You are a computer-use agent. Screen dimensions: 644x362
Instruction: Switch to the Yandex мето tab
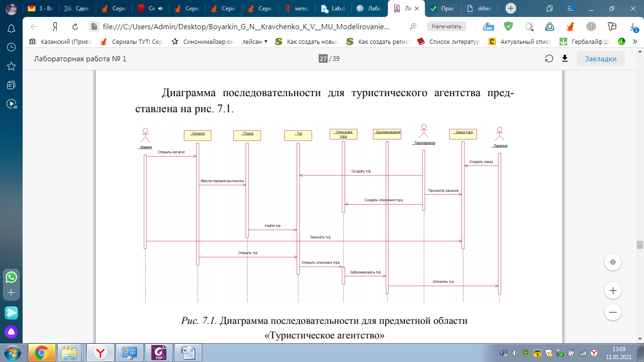(297, 8)
